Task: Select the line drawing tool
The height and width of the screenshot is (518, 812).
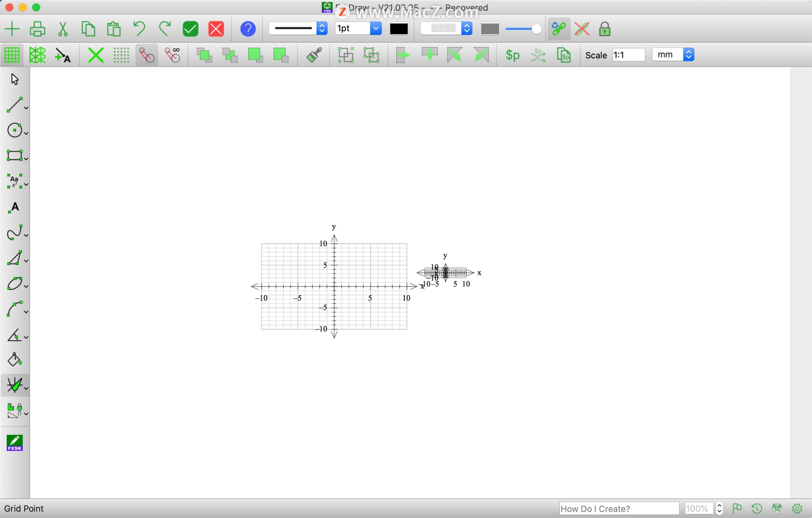Action: pos(14,105)
